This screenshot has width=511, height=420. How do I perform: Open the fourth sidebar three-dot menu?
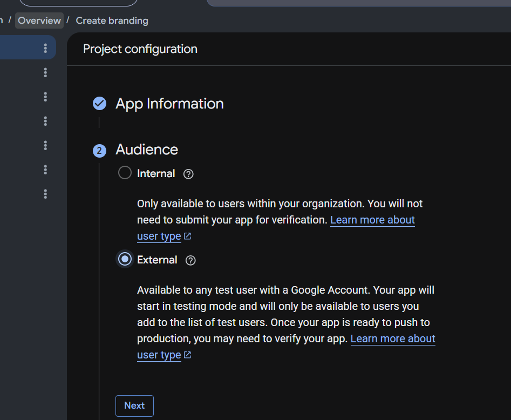click(x=45, y=121)
